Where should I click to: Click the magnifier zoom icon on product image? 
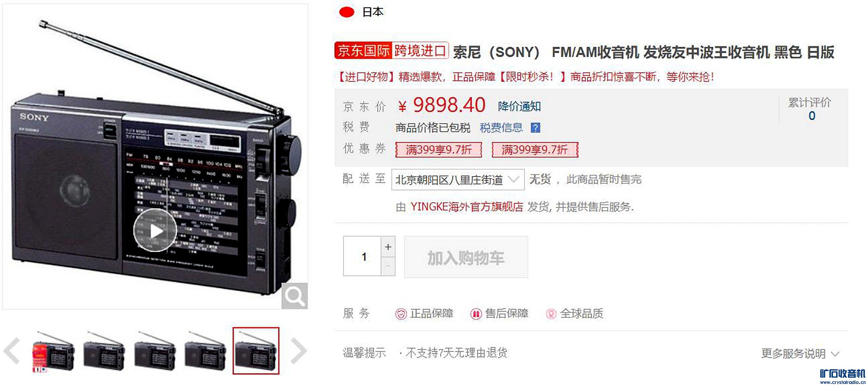pos(295,296)
